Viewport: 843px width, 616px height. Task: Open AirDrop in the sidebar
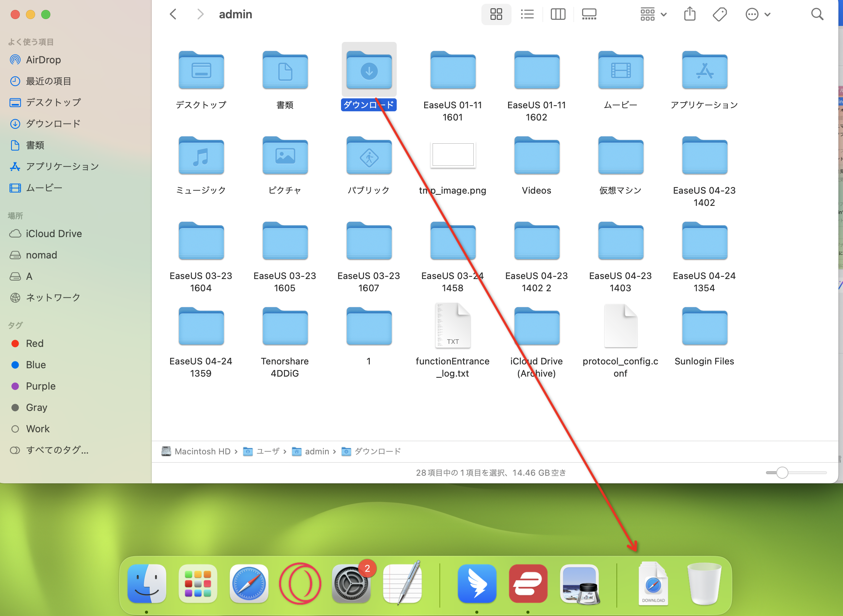point(43,60)
